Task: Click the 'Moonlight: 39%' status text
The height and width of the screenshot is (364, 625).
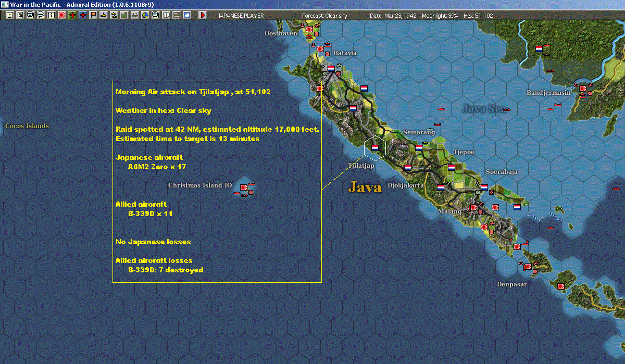Action: pos(440,16)
